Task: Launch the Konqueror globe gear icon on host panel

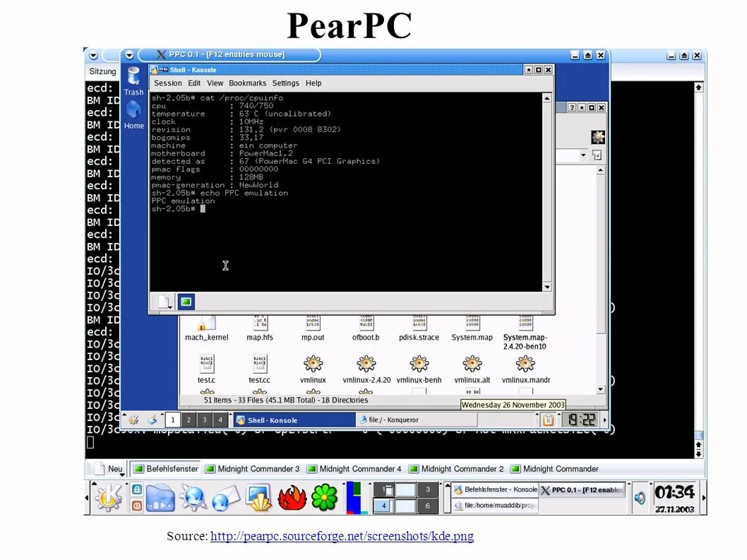Action: tap(193, 498)
